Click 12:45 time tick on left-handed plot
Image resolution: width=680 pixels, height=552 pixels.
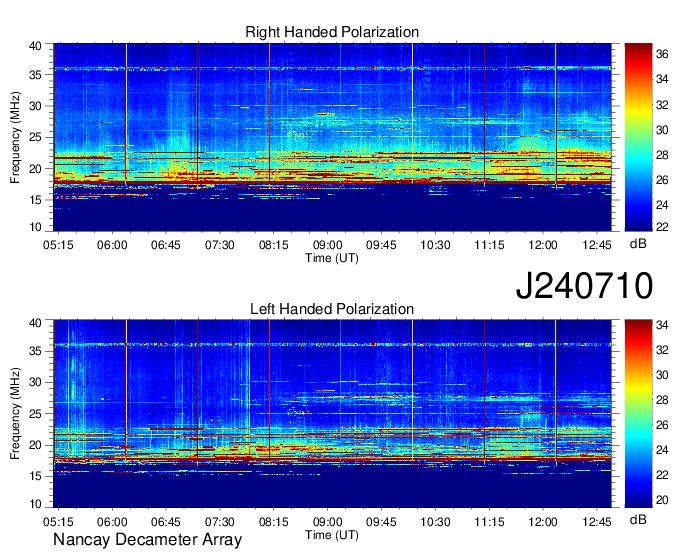click(x=597, y=522)
